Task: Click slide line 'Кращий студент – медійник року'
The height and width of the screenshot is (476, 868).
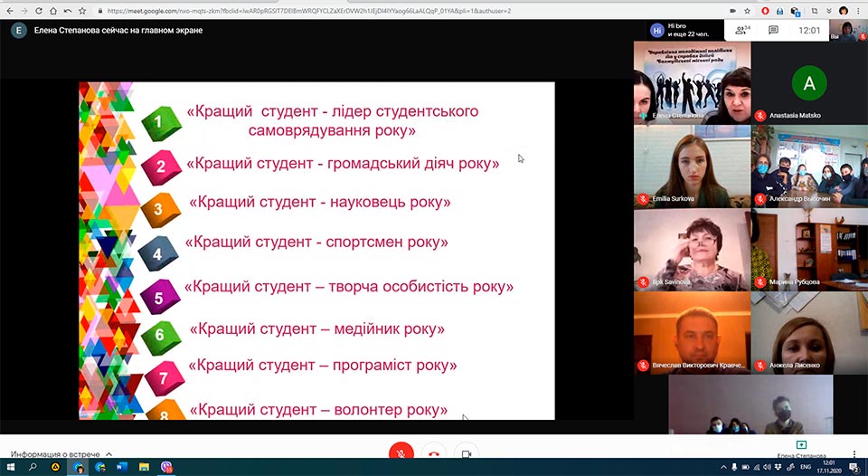Action: 316,328
